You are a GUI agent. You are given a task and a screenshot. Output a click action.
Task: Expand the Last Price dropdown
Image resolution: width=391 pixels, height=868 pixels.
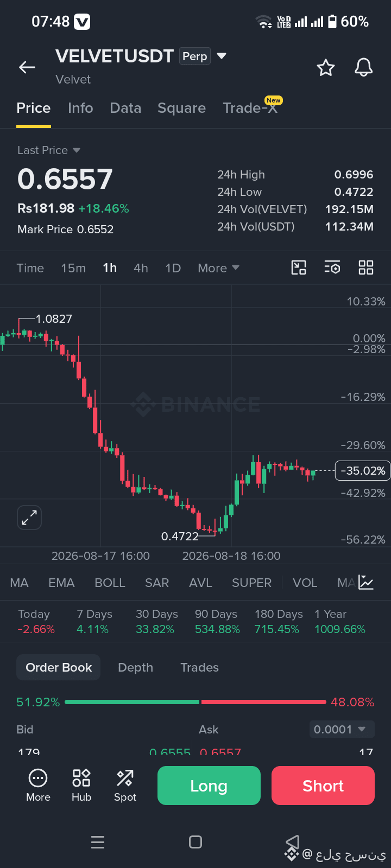(x=49, y=150)
